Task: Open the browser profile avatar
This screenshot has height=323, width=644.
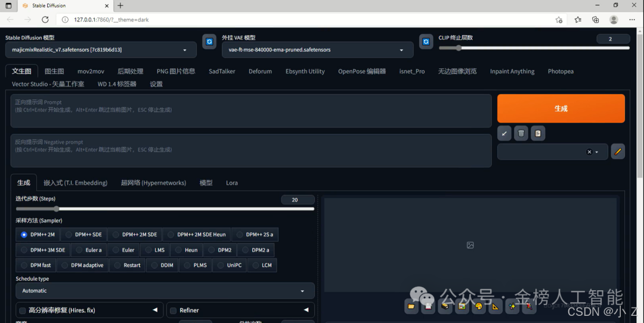Action: pyautogui.click(x=614, y=20)
